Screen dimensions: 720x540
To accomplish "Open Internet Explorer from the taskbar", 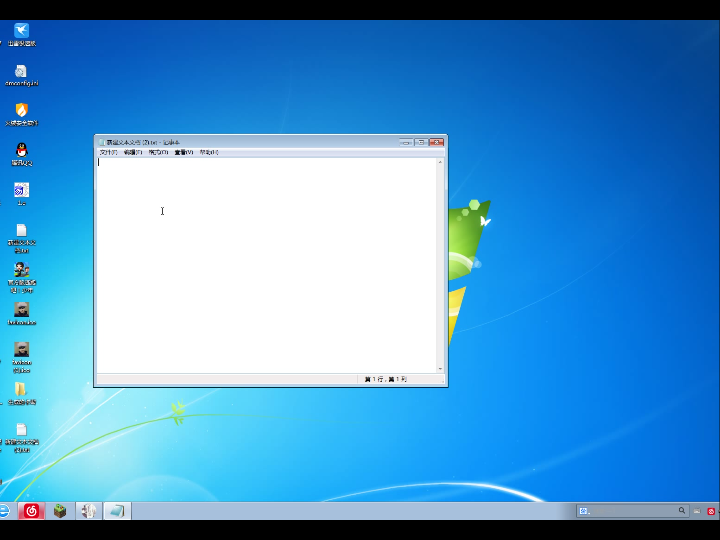I will coord(5,511).
